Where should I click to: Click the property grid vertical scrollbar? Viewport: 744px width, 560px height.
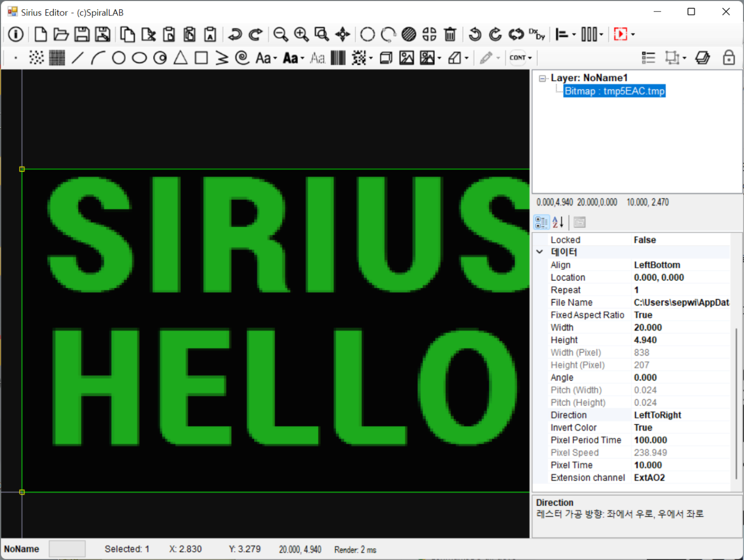tap(736, 404)
